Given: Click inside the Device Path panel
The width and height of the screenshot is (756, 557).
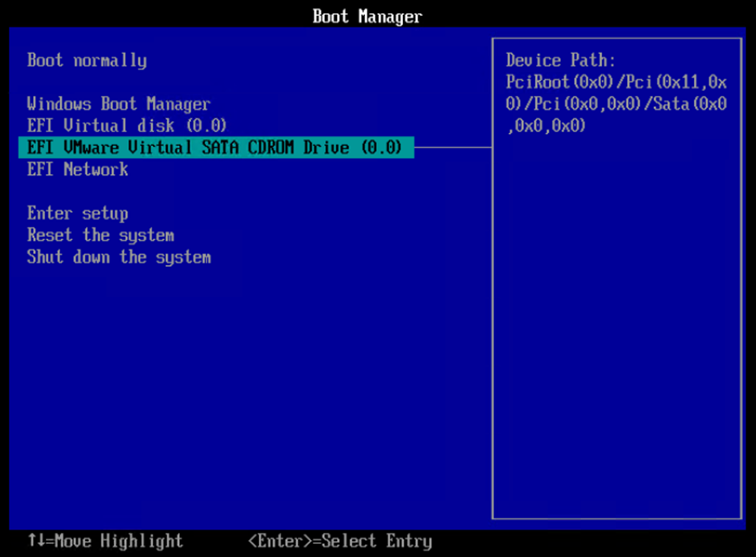Looking at the screenshot, I should [x=617, y=322].
